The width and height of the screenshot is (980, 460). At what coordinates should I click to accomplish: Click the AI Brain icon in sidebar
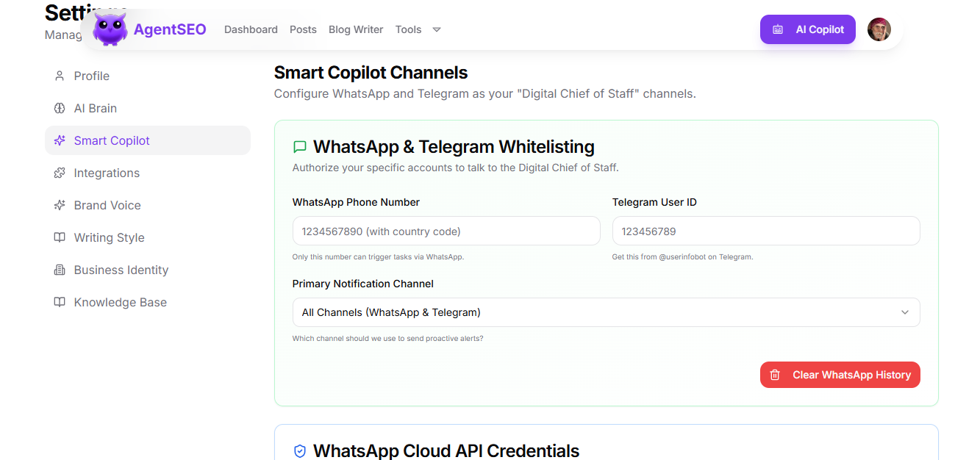[x=60, y=108]
